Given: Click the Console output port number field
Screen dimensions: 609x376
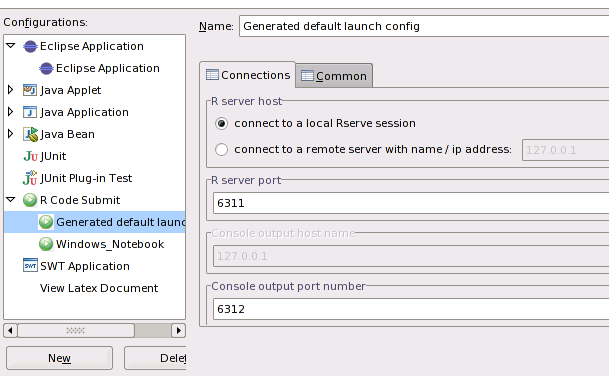Looking at the screenshot, I should tap(411, 309).
